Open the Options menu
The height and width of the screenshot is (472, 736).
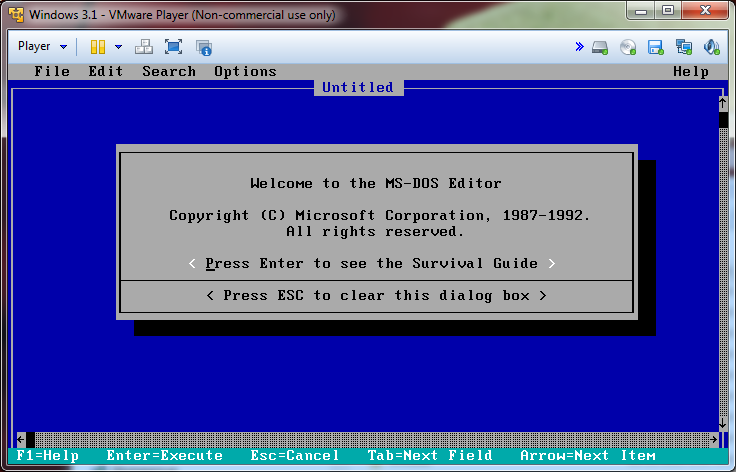pyautogui.click(x=245, y=71)
